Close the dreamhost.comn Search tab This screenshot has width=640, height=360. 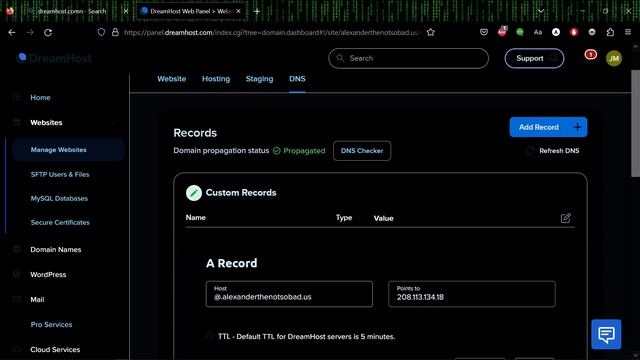126,11
